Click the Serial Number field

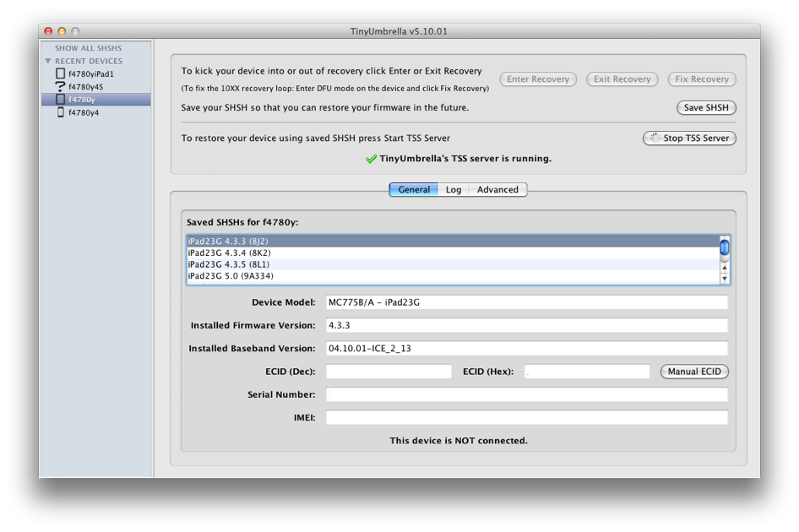(x=527, y=394)
